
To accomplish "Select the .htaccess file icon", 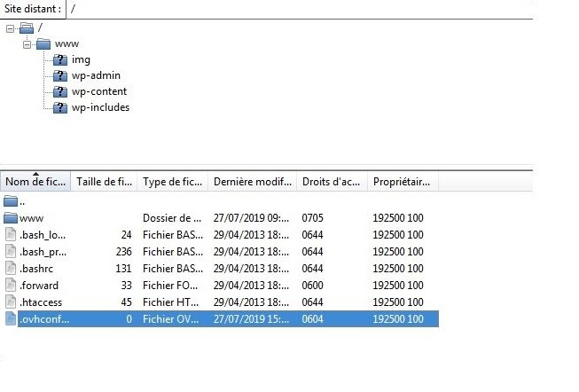I will pos(11,302).
